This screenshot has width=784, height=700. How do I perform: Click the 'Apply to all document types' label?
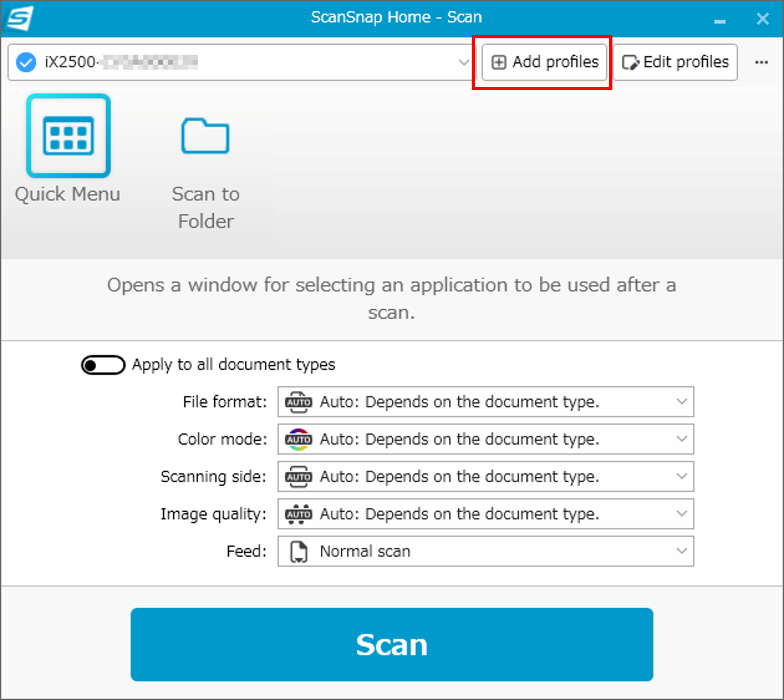[233, 365]
